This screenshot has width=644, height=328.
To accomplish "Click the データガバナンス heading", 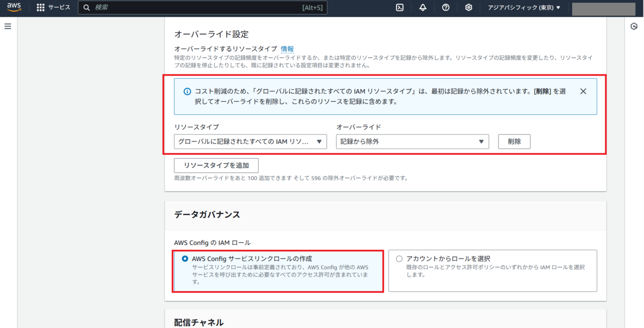I will [x=207, y=214].
